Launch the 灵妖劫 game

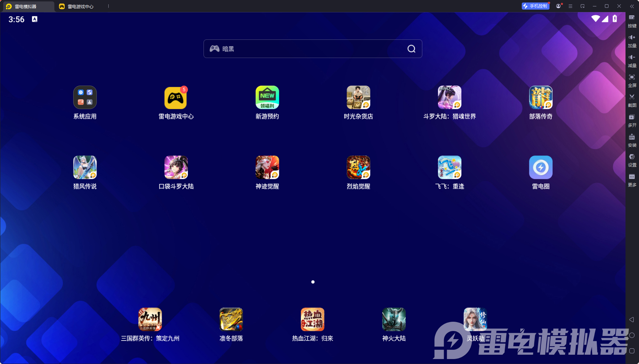click(x=475, y=319)
